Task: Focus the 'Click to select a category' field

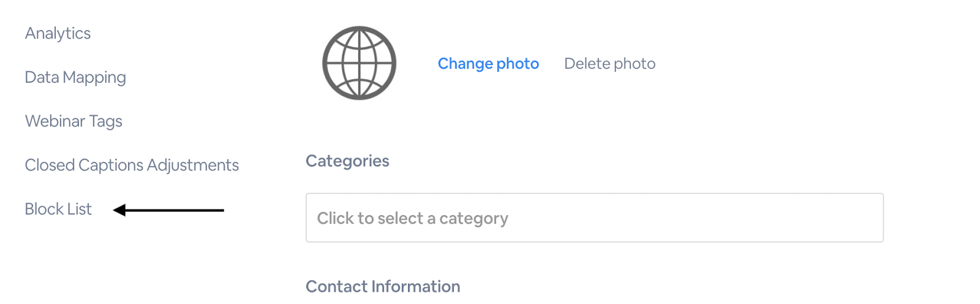Action: (x=594, y=218)
